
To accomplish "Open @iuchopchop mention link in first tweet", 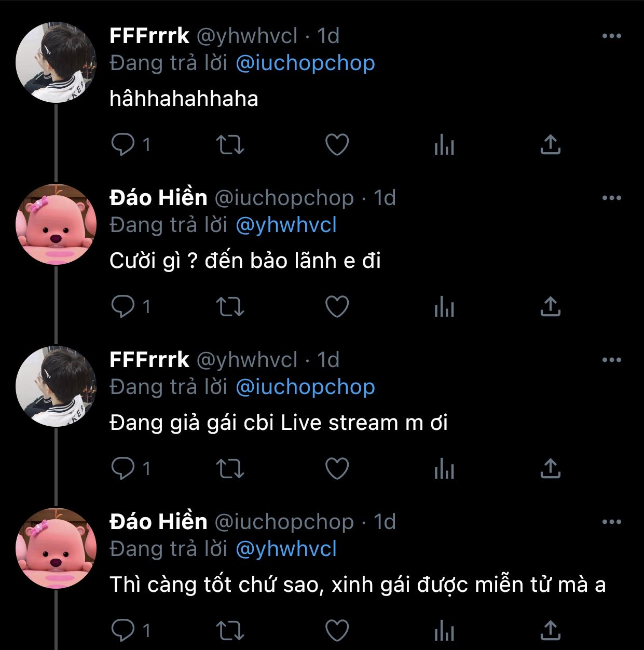I will [305, 63].
